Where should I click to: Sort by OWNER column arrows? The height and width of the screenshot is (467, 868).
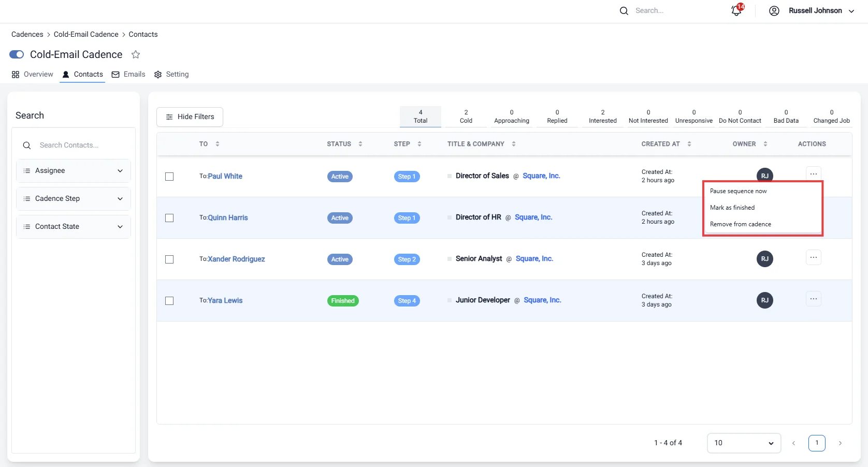(765, 144)
